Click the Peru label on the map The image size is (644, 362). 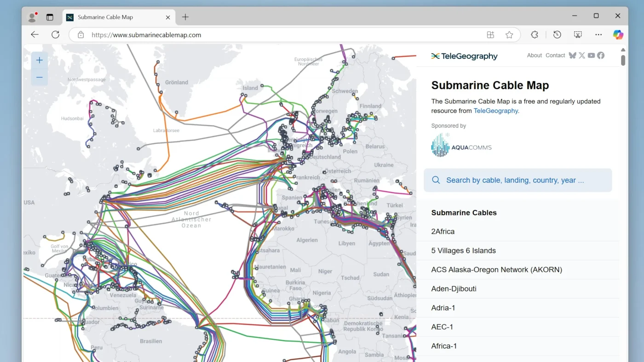click(97, 348)
